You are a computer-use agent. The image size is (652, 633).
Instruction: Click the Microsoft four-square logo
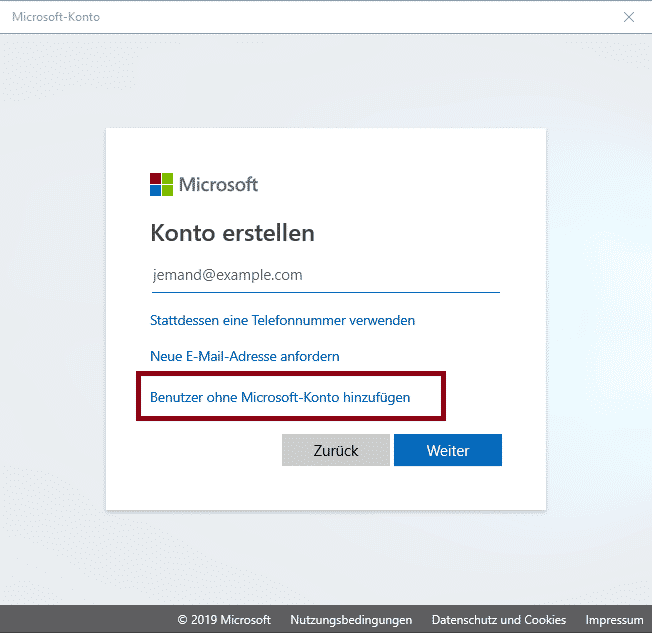pos(161,184)
